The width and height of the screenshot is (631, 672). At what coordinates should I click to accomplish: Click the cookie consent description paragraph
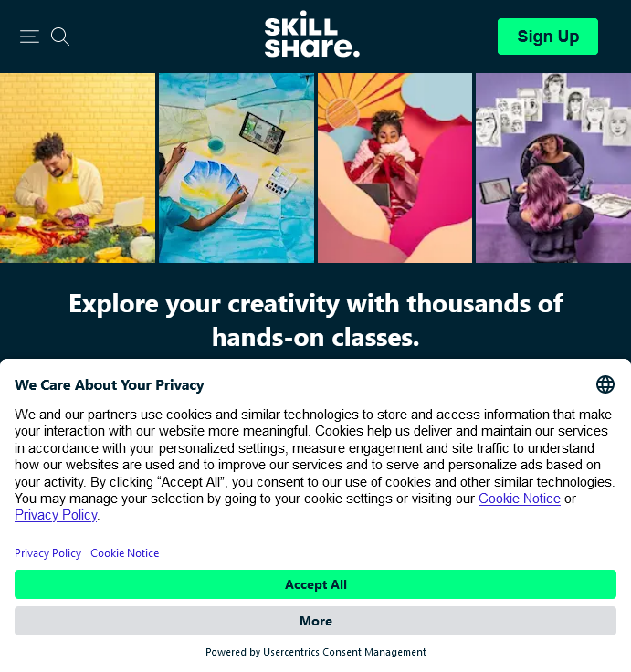[316, 465]
